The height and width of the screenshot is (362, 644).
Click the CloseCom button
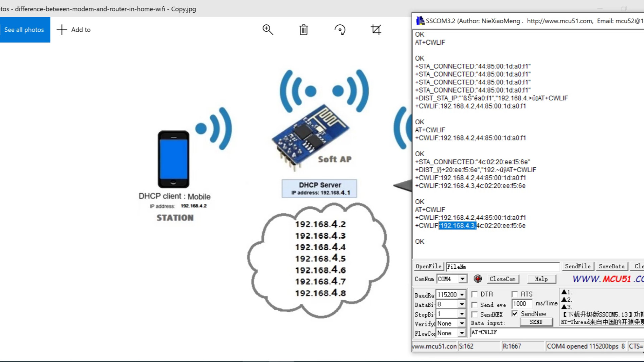pos(502,279)
